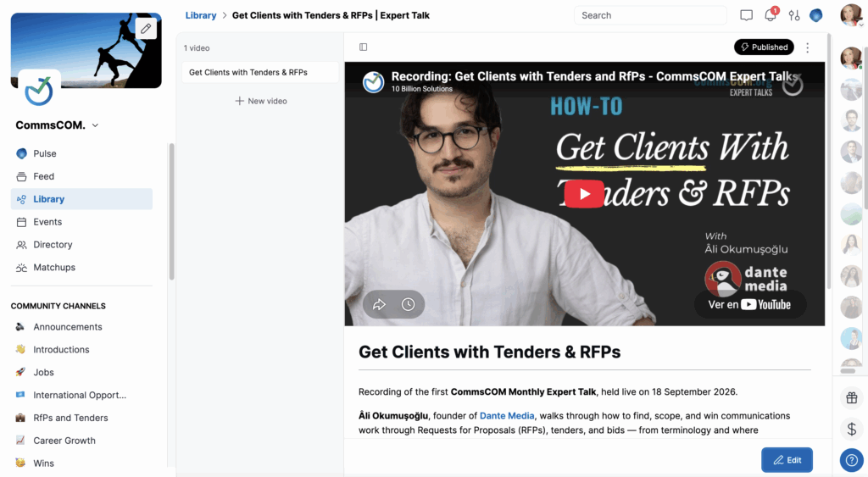This screenshot has height=477, width=868.
Task: Click the share arrow on video
Action: click(x=379, y=304)
